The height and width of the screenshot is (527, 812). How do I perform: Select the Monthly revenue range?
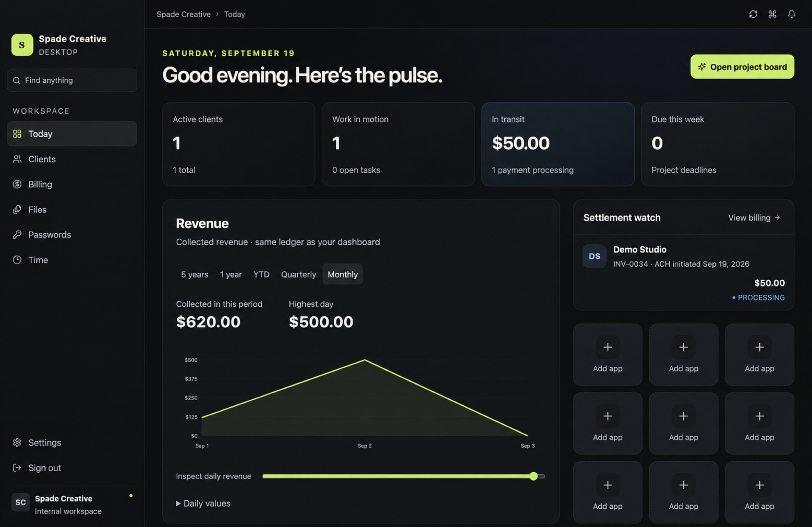coord(343,274)
